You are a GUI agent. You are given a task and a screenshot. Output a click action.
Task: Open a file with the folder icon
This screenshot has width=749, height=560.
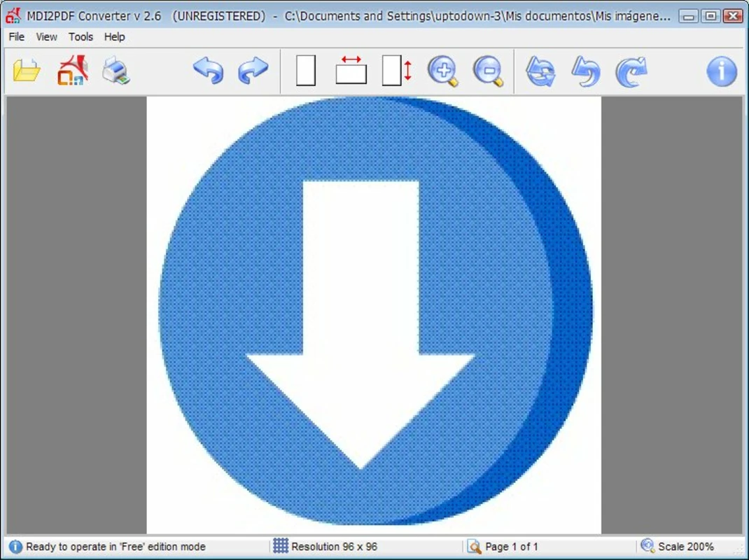pos(27,71)
